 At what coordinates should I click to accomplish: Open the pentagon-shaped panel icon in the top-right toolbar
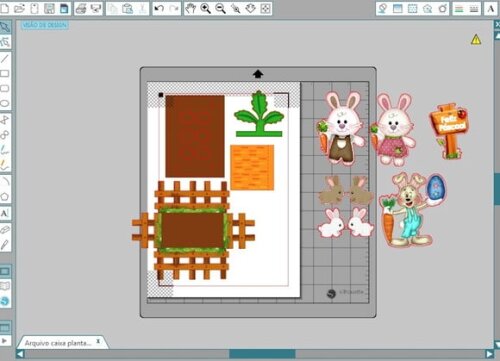click(x=427, y=8)
